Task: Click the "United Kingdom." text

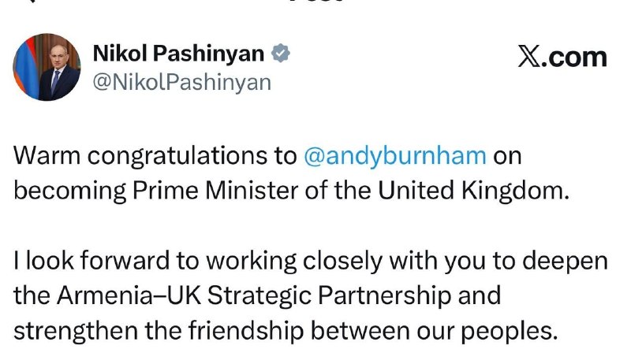Action: [474, 191]
